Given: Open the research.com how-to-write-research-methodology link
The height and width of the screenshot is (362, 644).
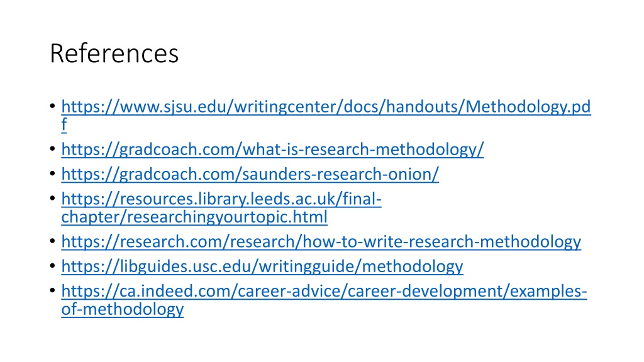Looking at the screenshot, I should click(321, 242).
